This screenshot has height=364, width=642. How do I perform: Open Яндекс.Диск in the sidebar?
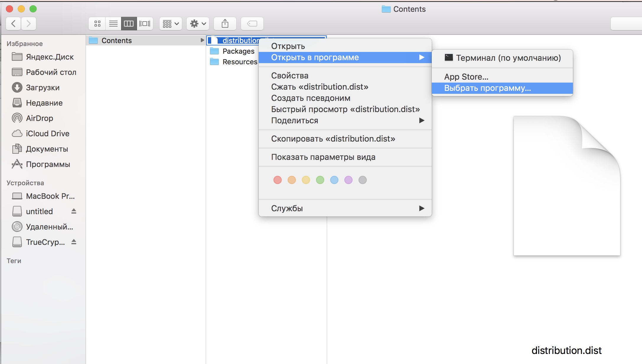(x=43, y=57)
